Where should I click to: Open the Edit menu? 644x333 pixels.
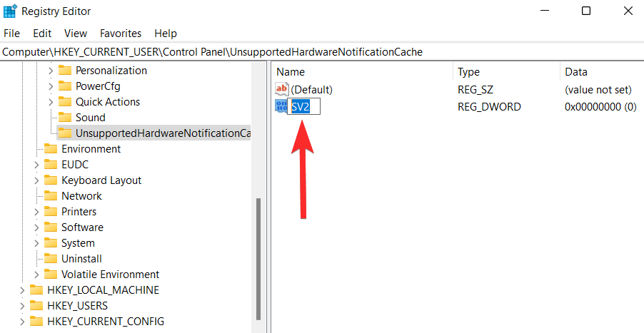click(42, 34)
